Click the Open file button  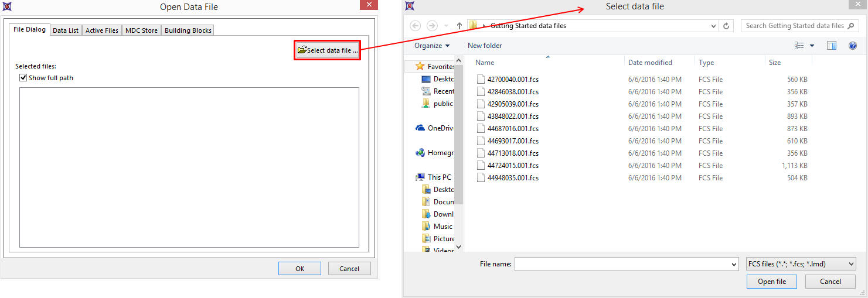pyautogui.click(x=772, y=282)
